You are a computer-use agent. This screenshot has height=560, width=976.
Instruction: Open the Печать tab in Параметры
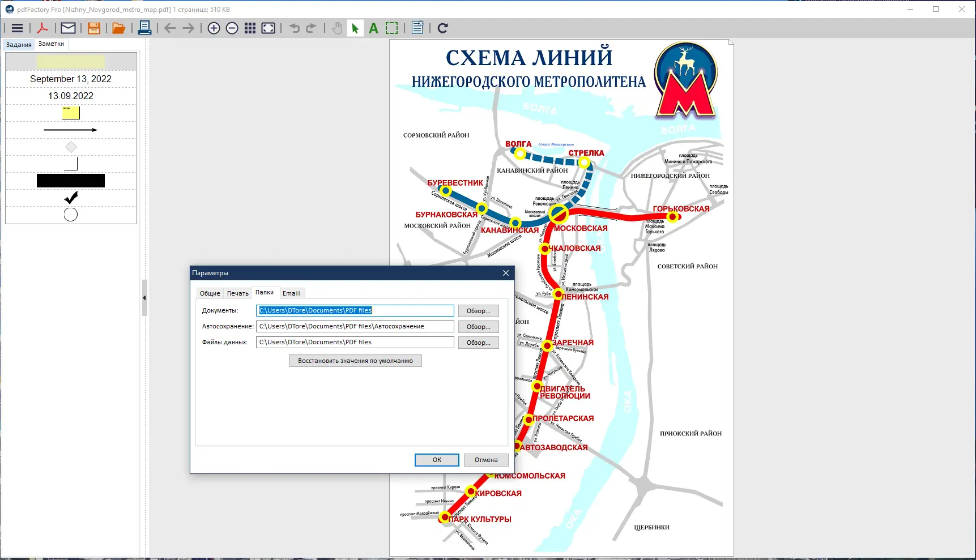click(x=238, y=293)
